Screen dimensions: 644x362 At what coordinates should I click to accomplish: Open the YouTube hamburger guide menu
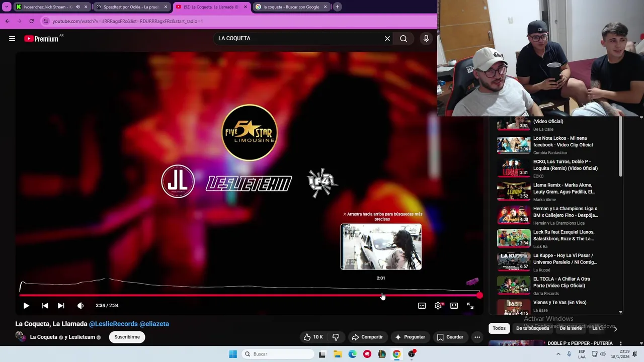tap(12, 39)
